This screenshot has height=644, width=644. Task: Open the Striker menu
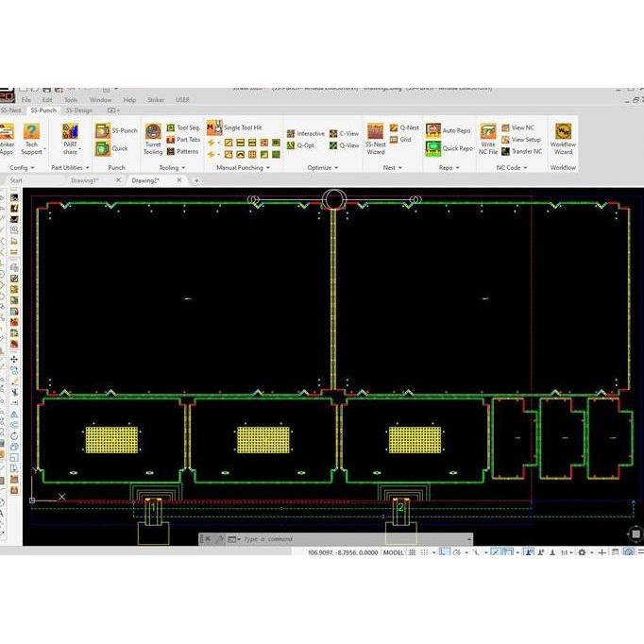155,99
